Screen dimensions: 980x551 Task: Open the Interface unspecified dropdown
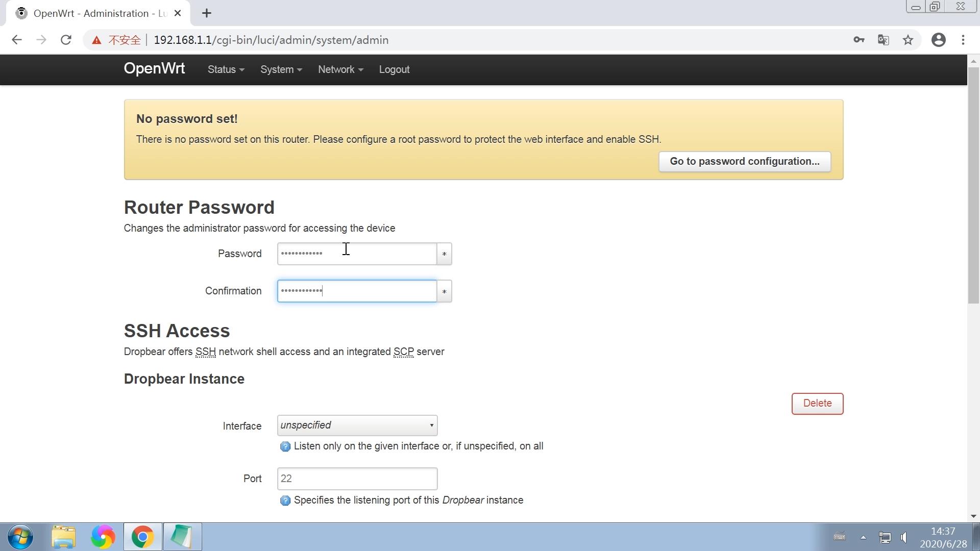pyautogui.click(x=357, y=425)
